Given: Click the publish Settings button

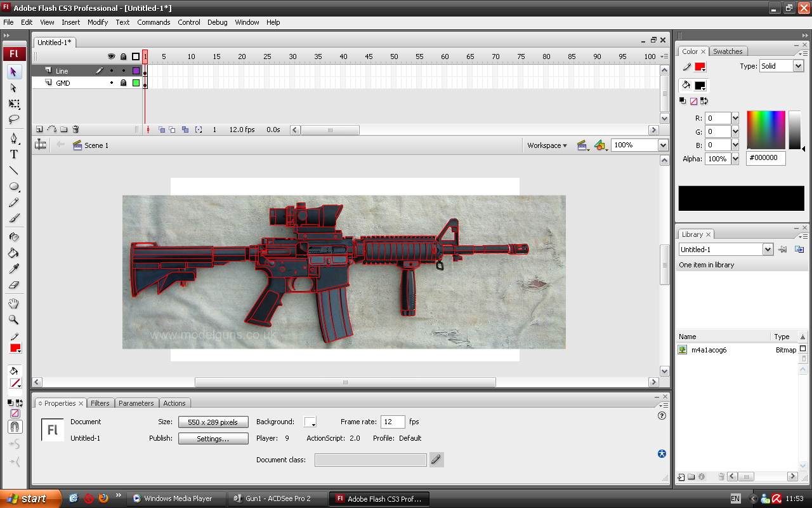Looking at the screenshot, I should [x=213, y=439].
